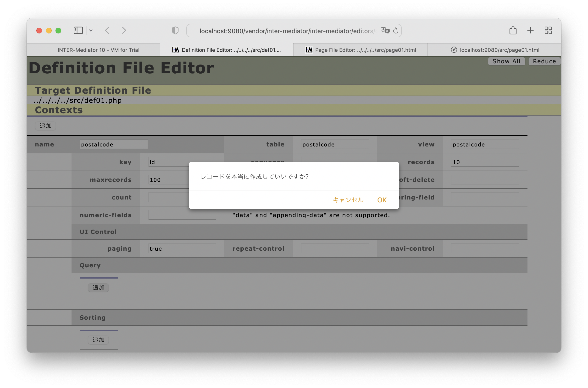Click 追加 button under Contexts heading
The image size is (588, 388).
point(46,126)
